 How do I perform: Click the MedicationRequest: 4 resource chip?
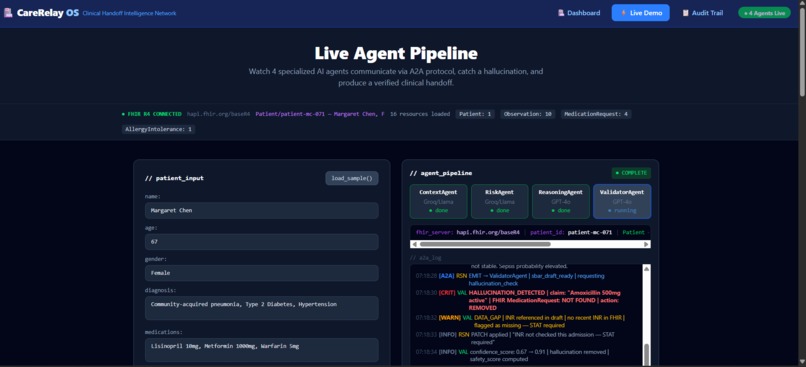pyautogui.click(x=596, y=114)
